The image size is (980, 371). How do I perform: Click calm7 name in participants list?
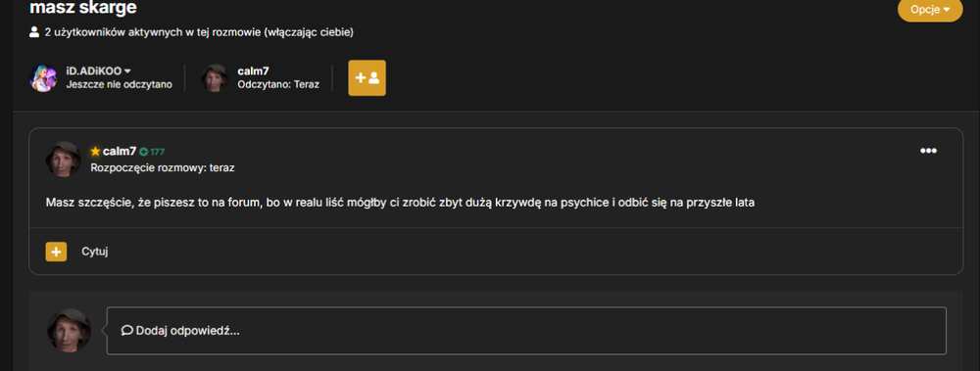click(253, 71)
